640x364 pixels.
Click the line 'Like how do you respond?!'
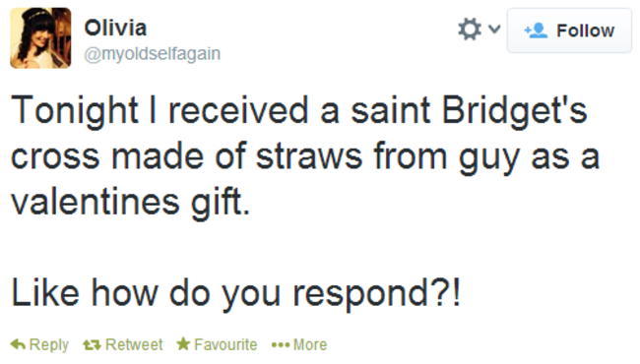tap(236, 292)
